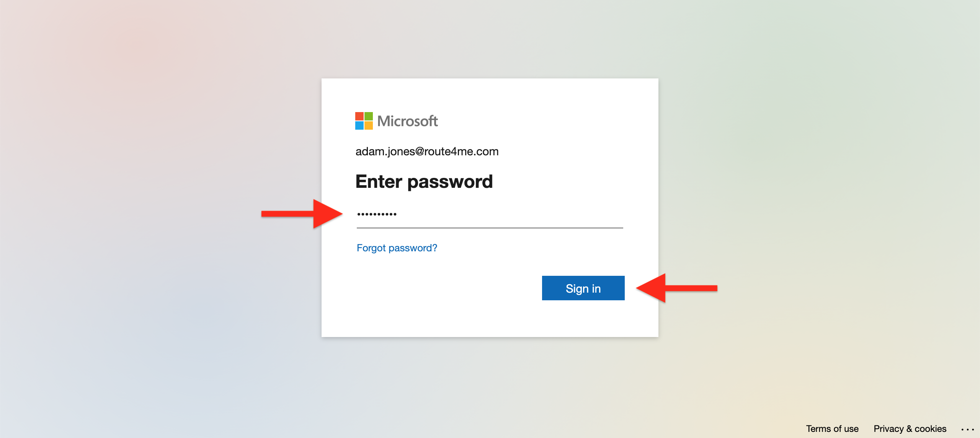This screenshot has width=980, height=438.
Task: Click the red arrow pointing at password field
Action: click(302, 214)
